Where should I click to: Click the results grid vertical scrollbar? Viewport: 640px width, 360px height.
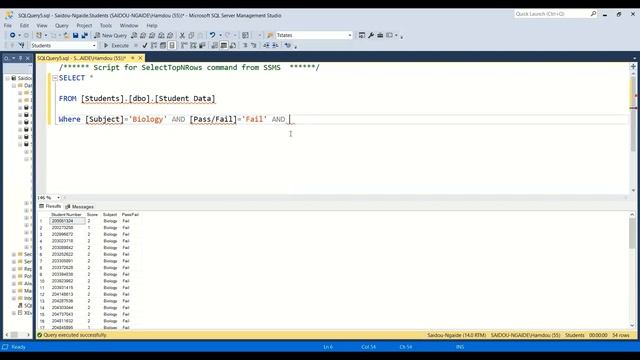[x=632, y=269]
